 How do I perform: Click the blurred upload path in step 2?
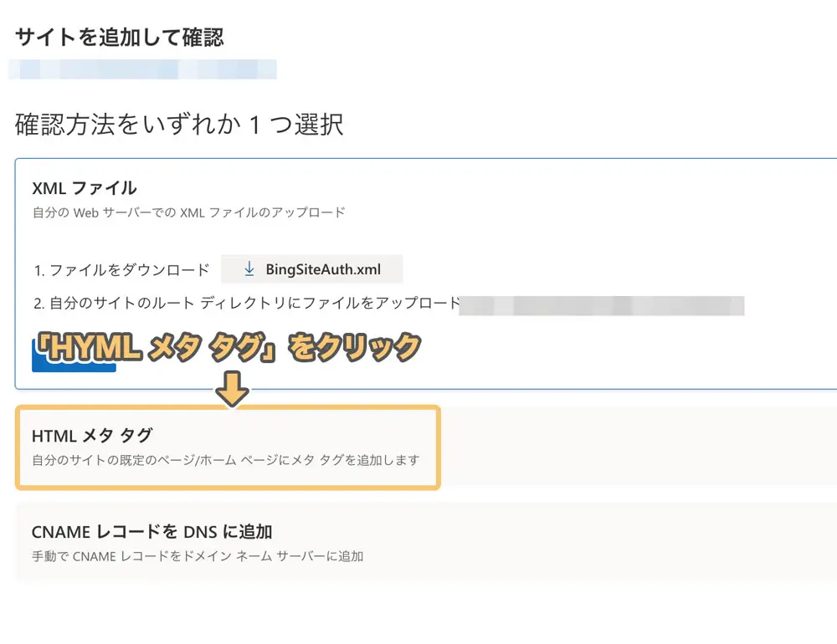click(603, 306)
